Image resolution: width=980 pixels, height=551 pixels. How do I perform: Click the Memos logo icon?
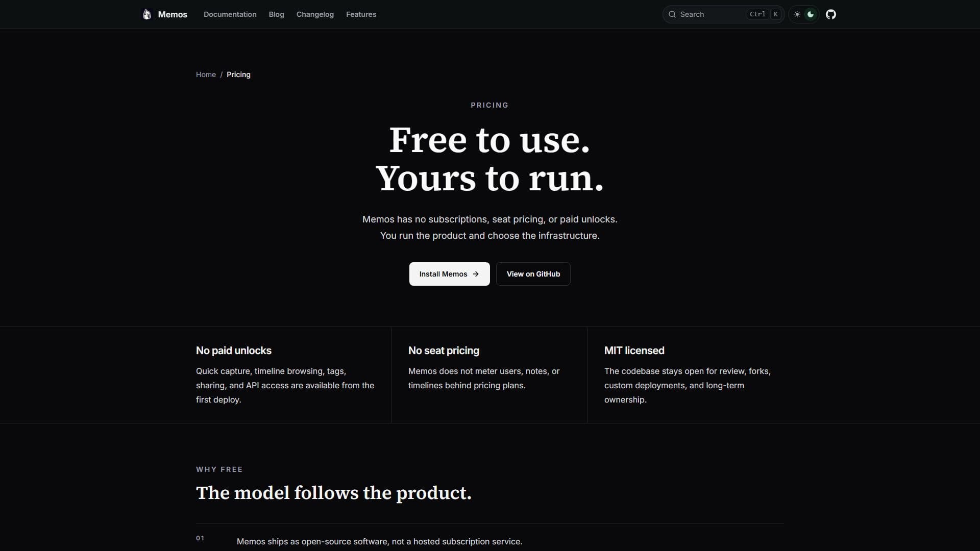coord(147,14)
